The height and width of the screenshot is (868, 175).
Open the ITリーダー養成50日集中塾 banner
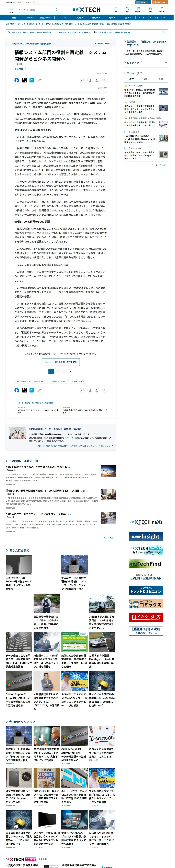pyautogui.click(x=61, y=437)
